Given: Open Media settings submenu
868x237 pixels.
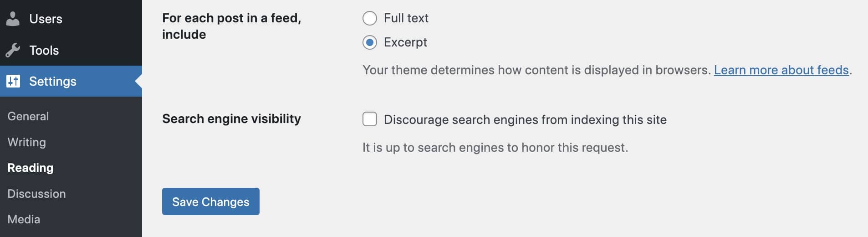Looking at the screenshot, I should 24,219.
